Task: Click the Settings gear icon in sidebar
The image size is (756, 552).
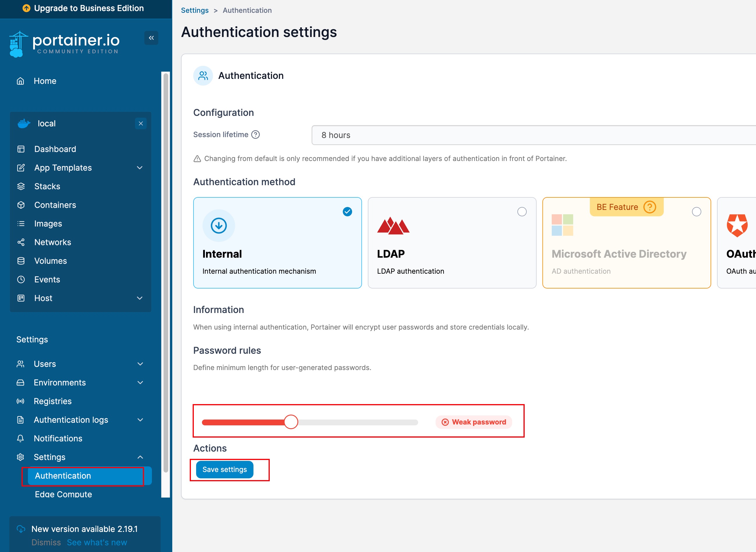Action: (x=20, y=457)
